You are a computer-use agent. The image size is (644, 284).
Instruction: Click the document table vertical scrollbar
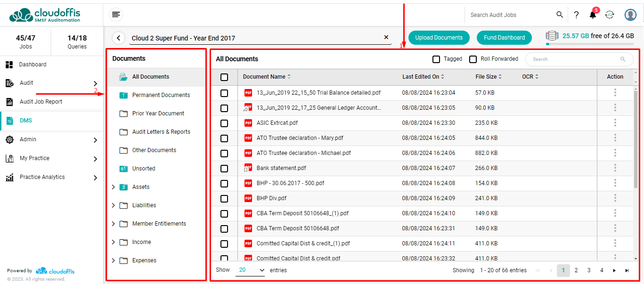pos(636,139)
